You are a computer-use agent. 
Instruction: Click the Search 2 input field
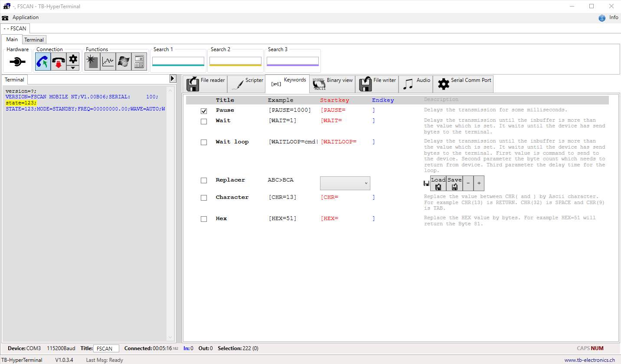coord(235,61)
